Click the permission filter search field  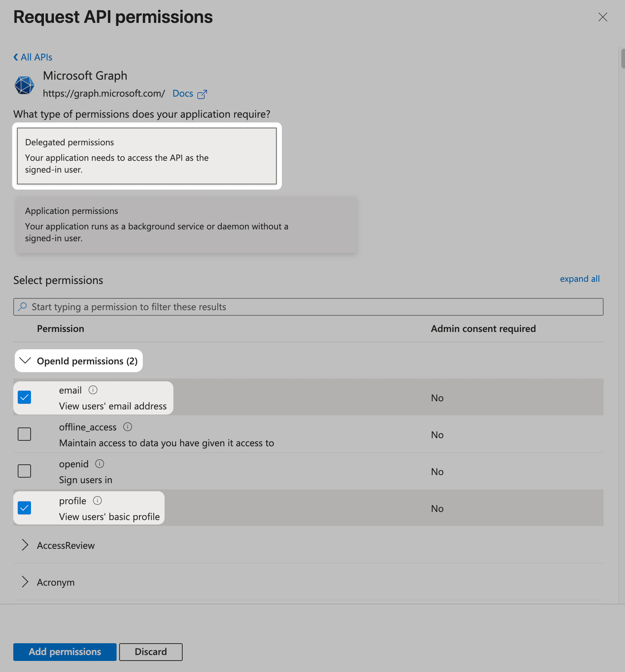(258, 306)
